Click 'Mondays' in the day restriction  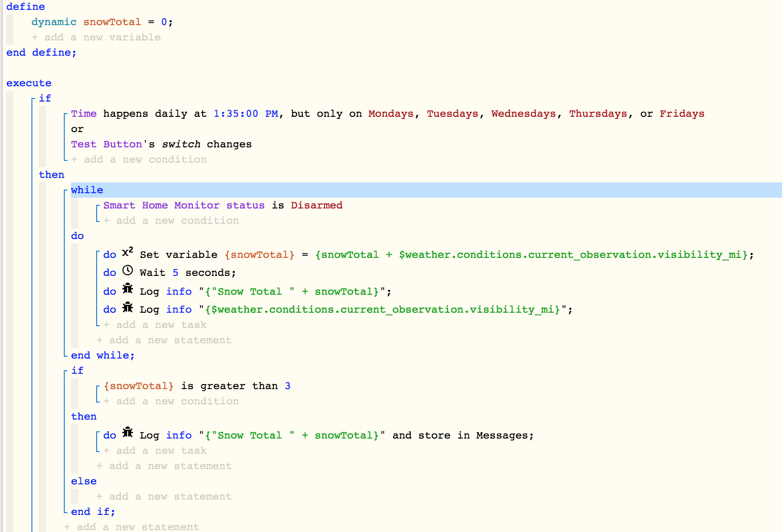coord(391,114)
